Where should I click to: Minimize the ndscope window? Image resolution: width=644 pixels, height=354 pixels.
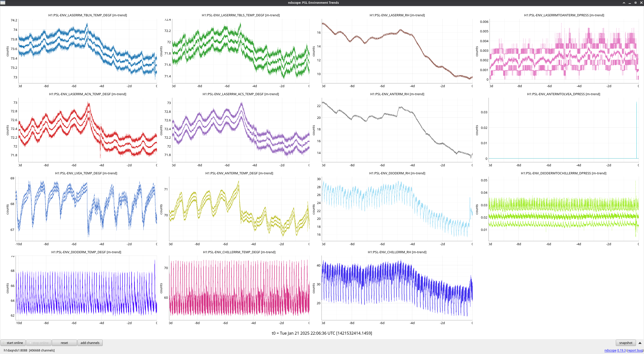click(630, 3)
